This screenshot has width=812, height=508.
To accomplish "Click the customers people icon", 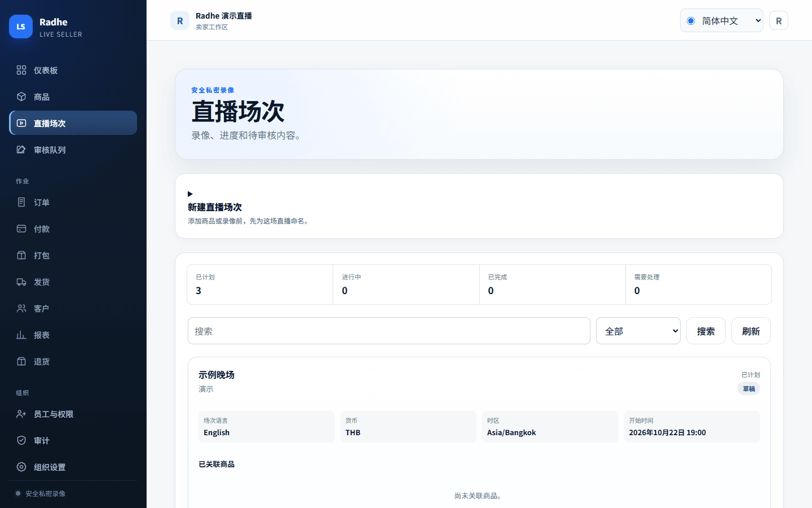I will (x=21, y=308).
